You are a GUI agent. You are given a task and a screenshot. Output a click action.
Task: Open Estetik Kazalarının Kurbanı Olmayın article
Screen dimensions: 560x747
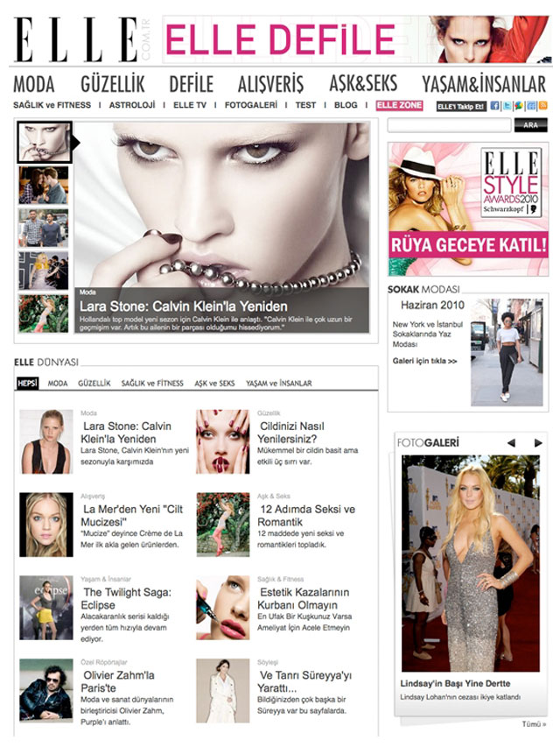[x=304, y=598]
